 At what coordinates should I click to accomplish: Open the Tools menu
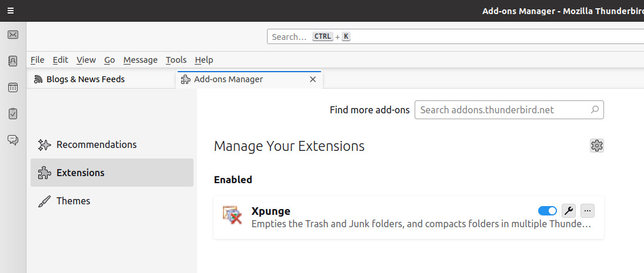(176, 60)
